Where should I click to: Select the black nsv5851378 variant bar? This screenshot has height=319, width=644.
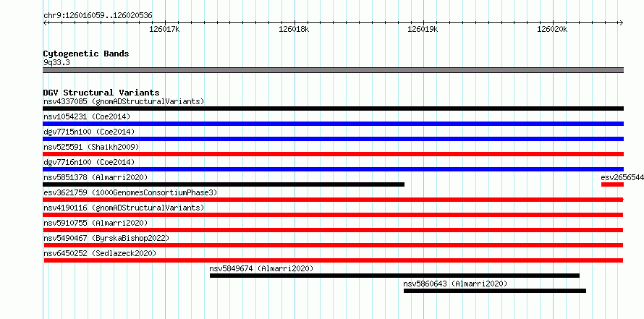224,184
